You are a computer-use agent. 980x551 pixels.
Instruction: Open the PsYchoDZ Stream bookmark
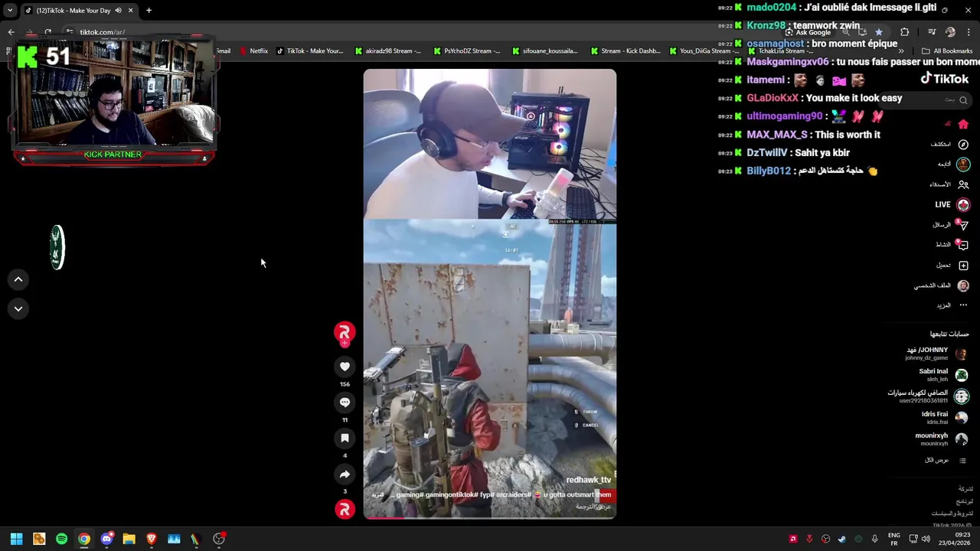point(467,51)
